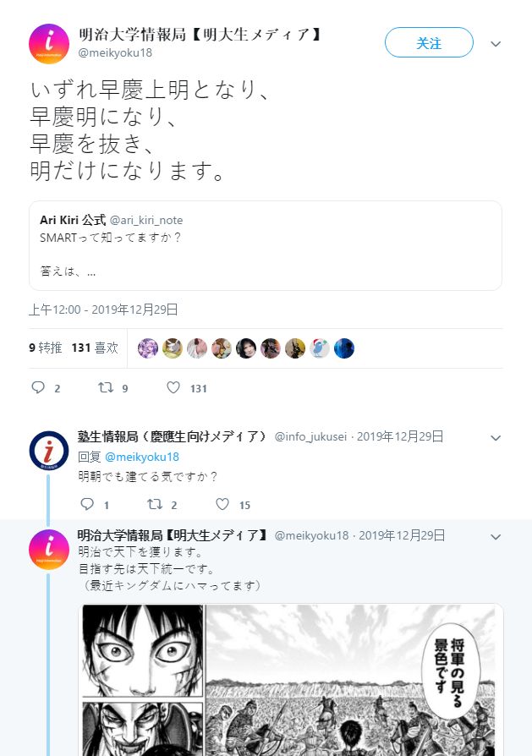Click the reply icon under the main tweet
Screen dimensions: 532x756
coord(38,387)
